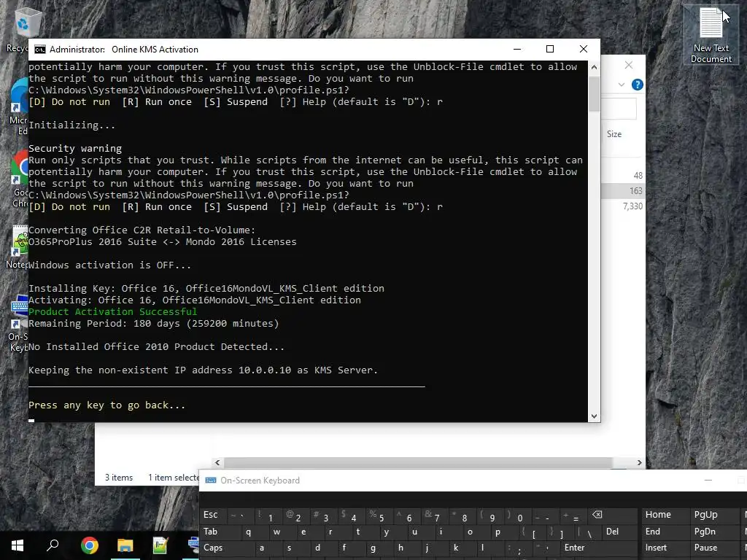Click the equals key on On-Screen Keyboard

click(572, 516)
